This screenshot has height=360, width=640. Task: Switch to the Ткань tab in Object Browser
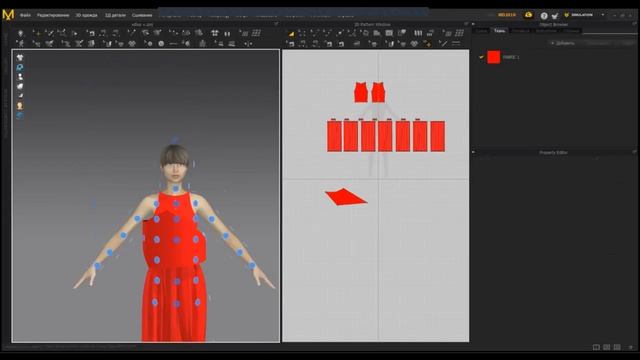click(499, 31)
